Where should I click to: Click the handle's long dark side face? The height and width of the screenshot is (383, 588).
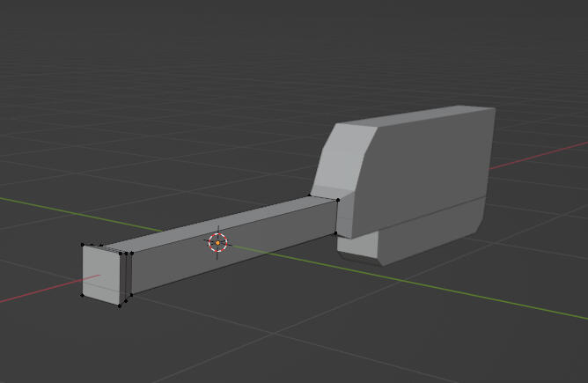click(232, 246)
